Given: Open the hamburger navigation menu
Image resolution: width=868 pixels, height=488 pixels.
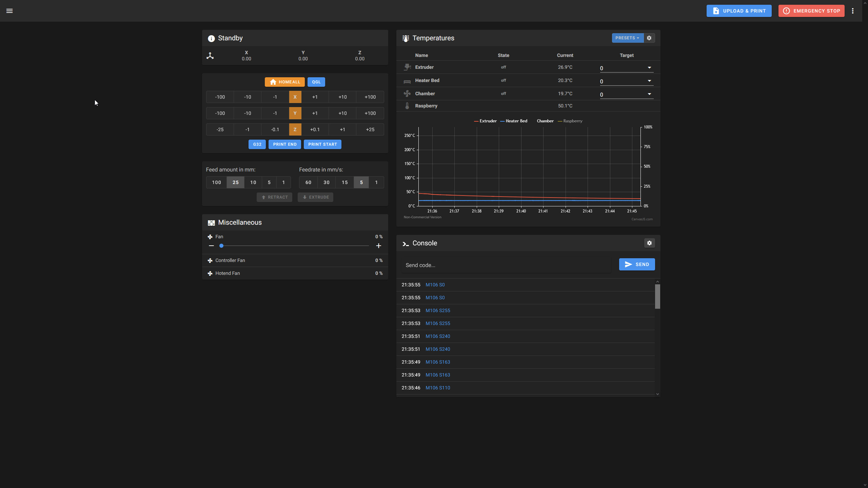Looking at the screenshot, I should click(9, 11).
